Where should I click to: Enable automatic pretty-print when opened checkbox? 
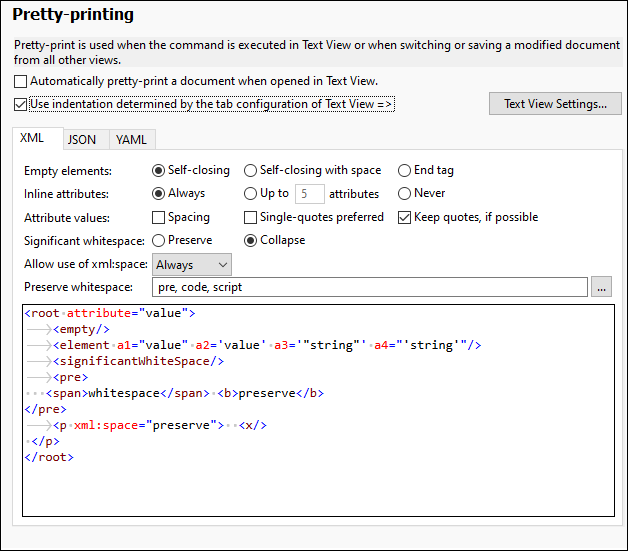pos(22,81)
